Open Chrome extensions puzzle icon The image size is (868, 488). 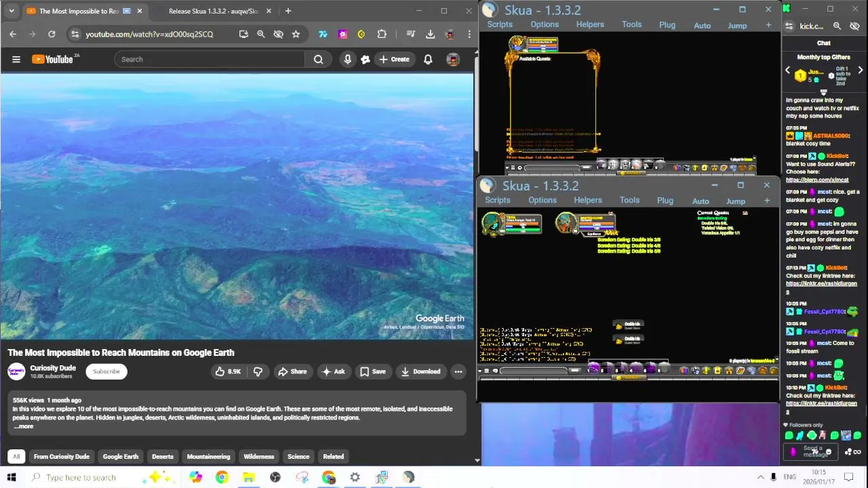[x=382, y=34]
